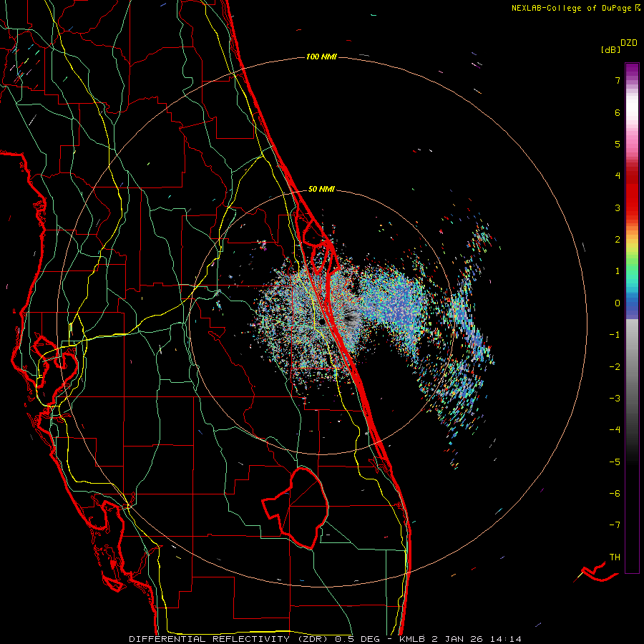Click the 0 value on color scale
Viewport: 644px width, 644px height.
click(618, 303)
